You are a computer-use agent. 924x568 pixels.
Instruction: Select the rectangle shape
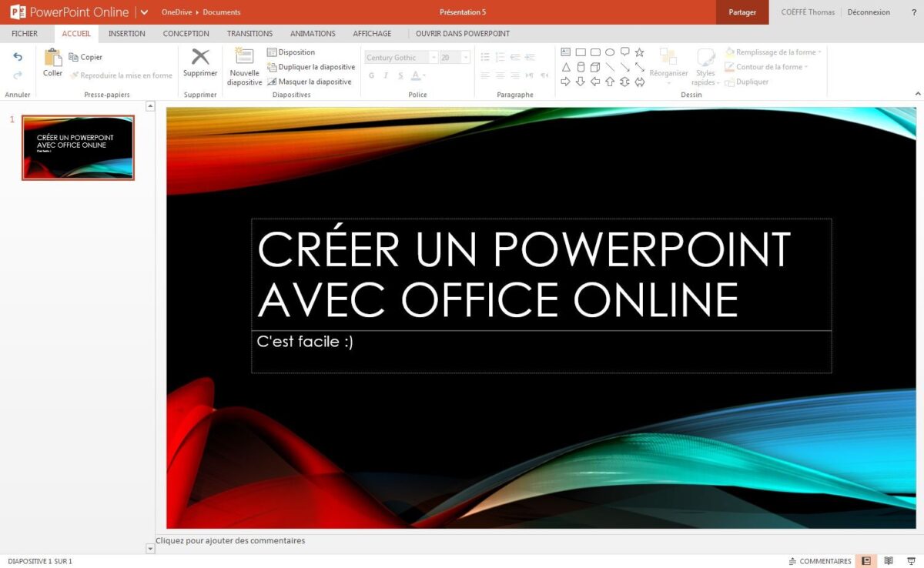[x=581, y=52]
